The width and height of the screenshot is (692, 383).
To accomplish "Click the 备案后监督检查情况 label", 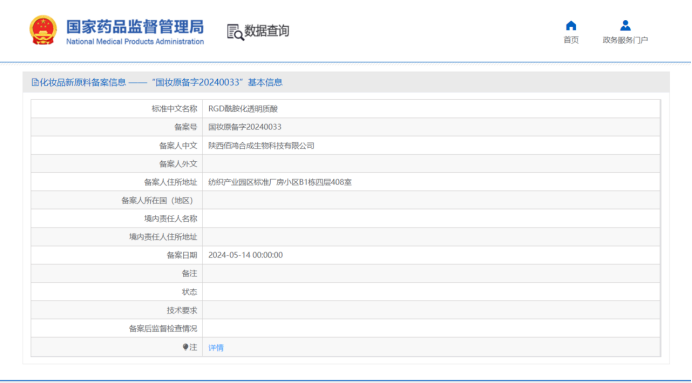I will pos(163,329).
